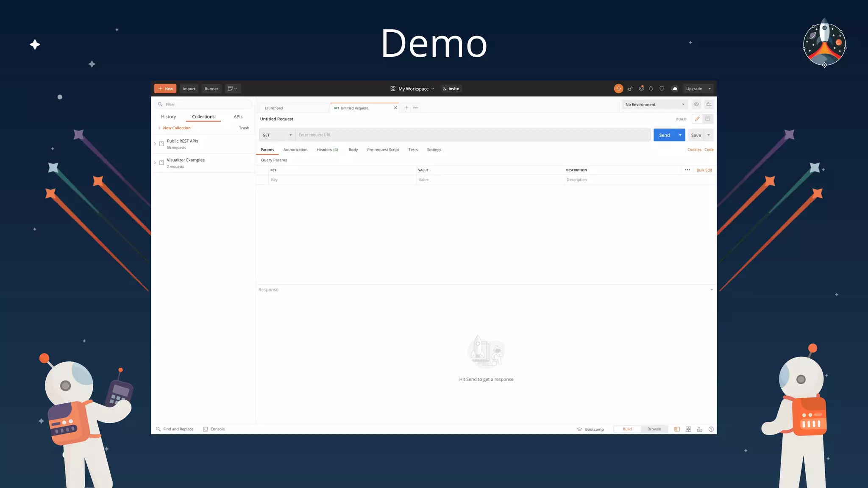Click the orange sync status icon
868x488 pixels.
[618, 89]
